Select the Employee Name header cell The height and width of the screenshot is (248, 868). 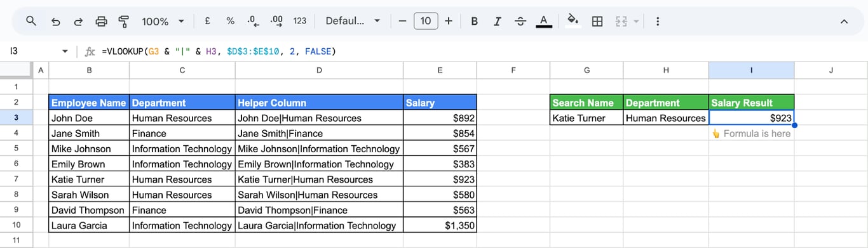tap(89, 103)
